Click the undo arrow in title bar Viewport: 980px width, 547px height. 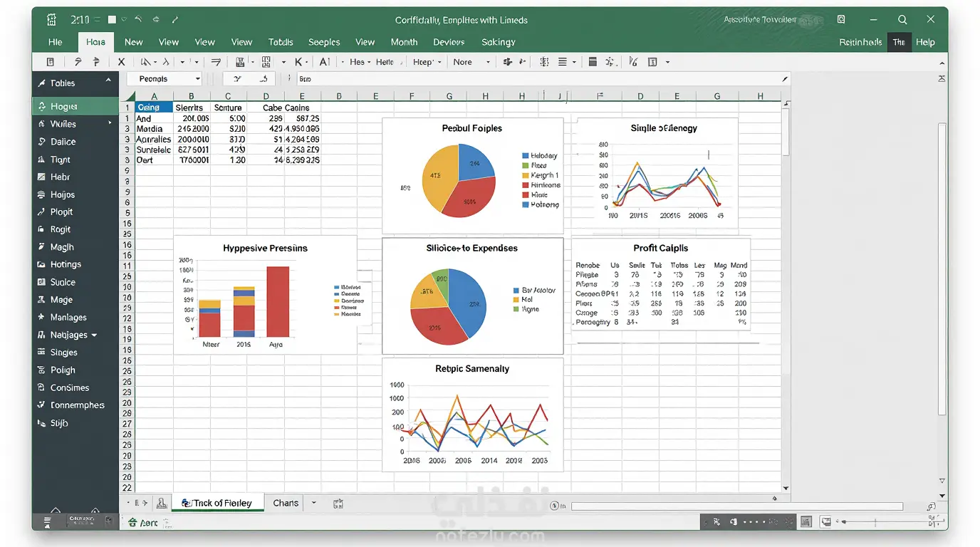(138, 20)
